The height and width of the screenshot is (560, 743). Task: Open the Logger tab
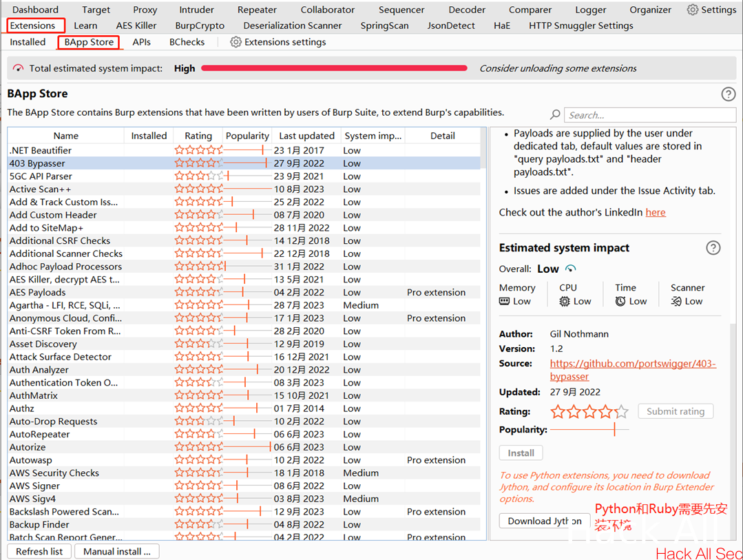[590, 10]
